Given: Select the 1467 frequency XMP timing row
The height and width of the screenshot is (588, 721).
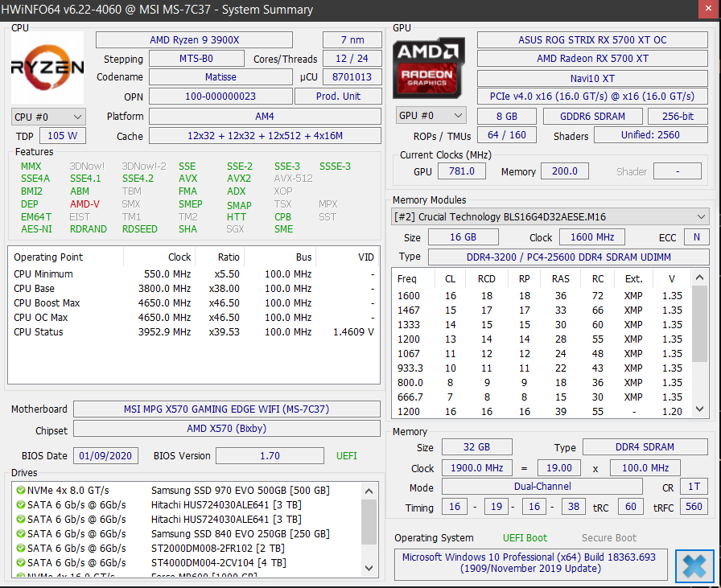Looking at the screenshot, I should (542, 310).
